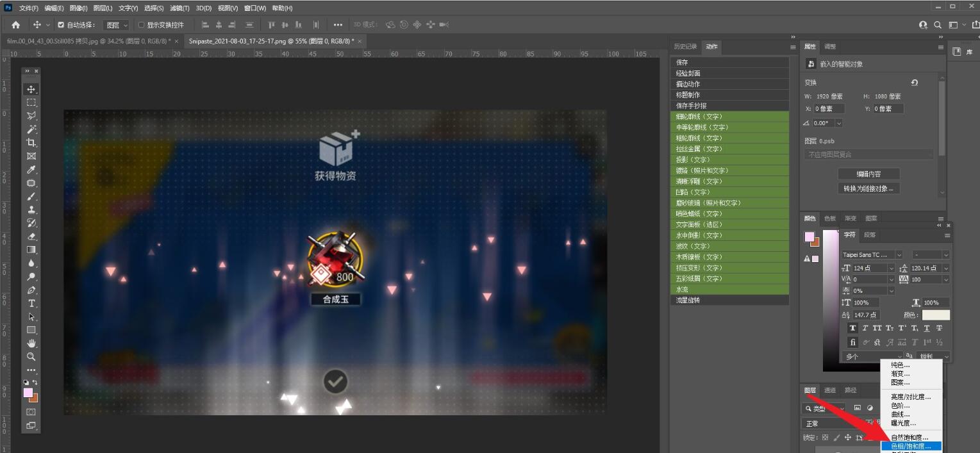Switch to the 历史记录 panel tab
This screenshot has height=453, width=980.
coord(685,47)
